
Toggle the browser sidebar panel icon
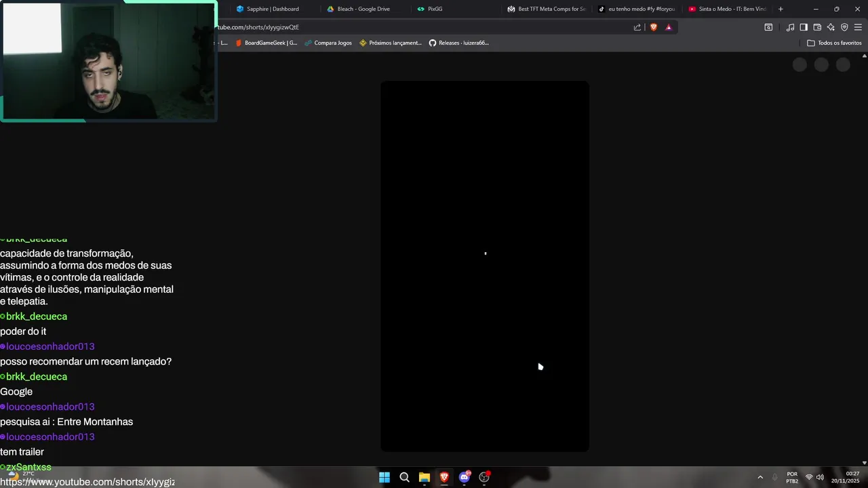pos(804,27)
